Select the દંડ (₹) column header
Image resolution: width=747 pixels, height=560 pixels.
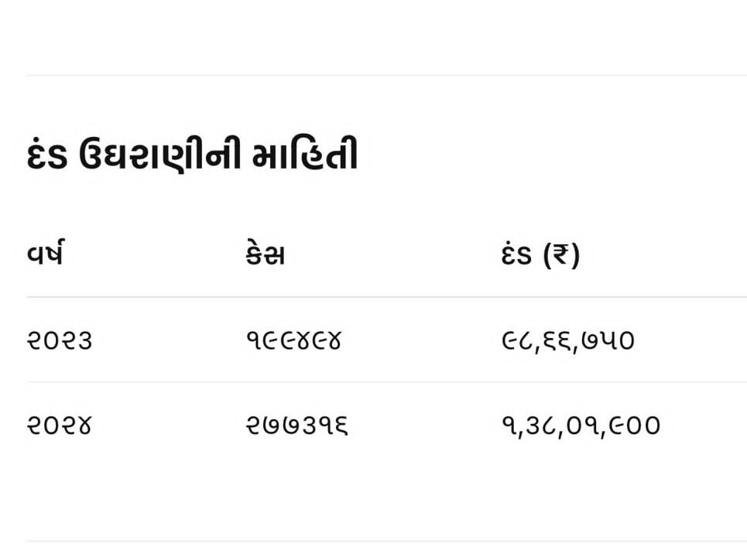541,254
